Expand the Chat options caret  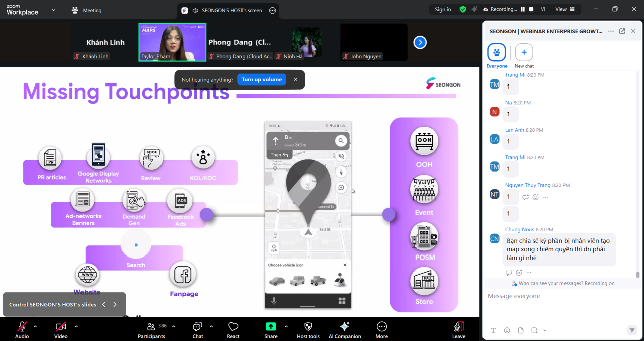coord(211,326)
